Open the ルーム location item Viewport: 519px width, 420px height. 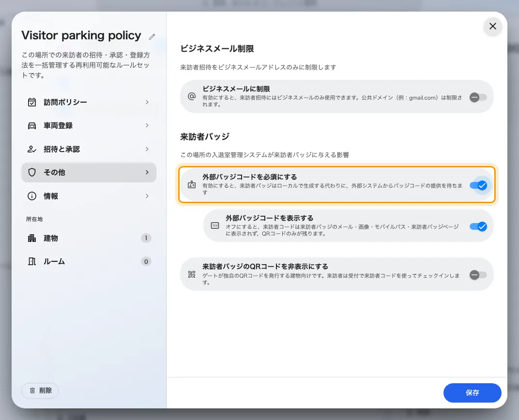point(89,262)
